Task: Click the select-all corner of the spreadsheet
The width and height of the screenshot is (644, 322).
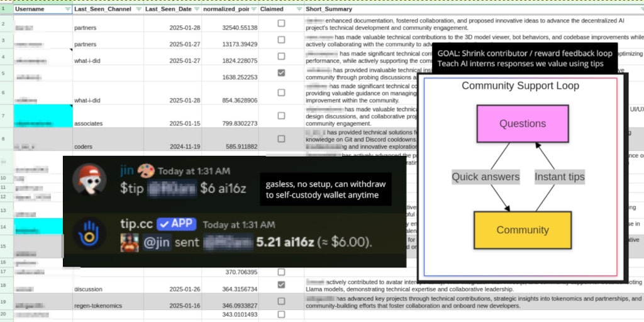Action: (5, 9)
